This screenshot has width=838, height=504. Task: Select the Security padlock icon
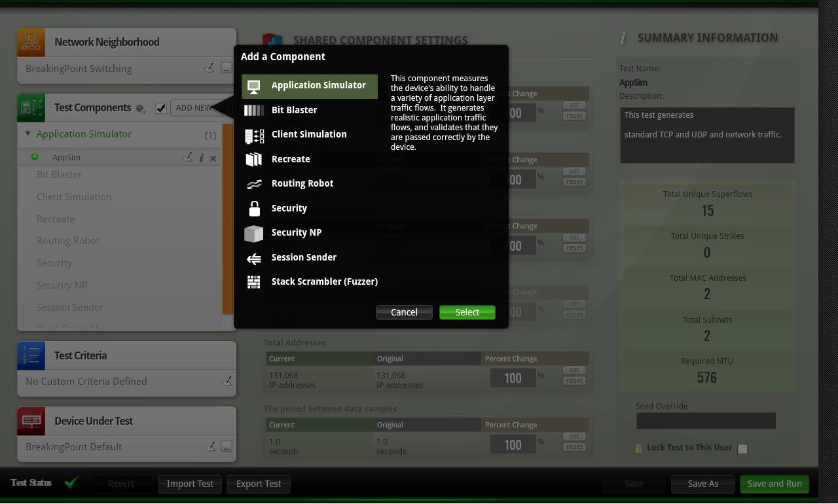tap(254, 208)
